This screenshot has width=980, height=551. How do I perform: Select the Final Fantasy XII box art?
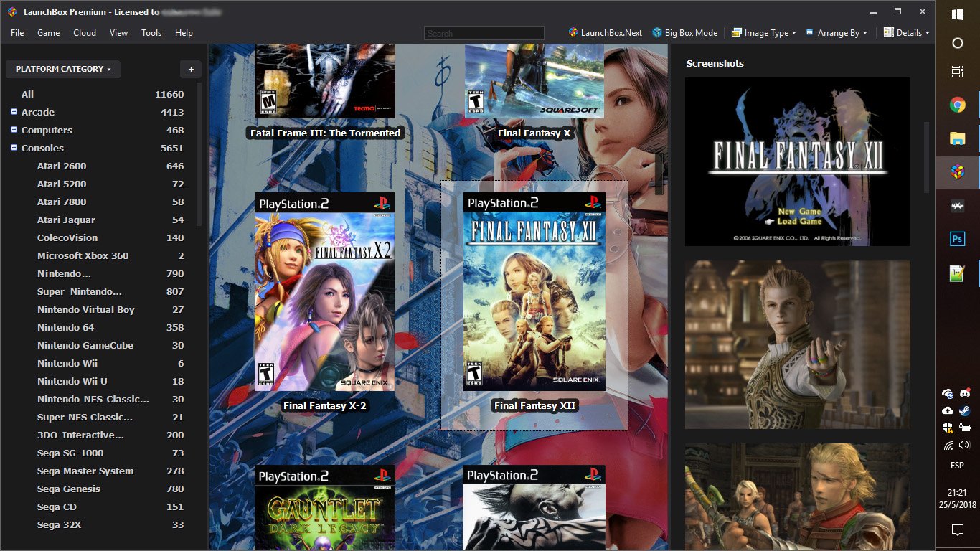pos(534,291)
